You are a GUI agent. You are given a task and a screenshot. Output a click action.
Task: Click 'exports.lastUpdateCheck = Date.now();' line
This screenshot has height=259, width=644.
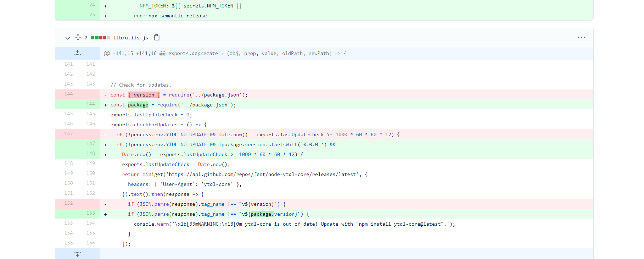[176, 165]
